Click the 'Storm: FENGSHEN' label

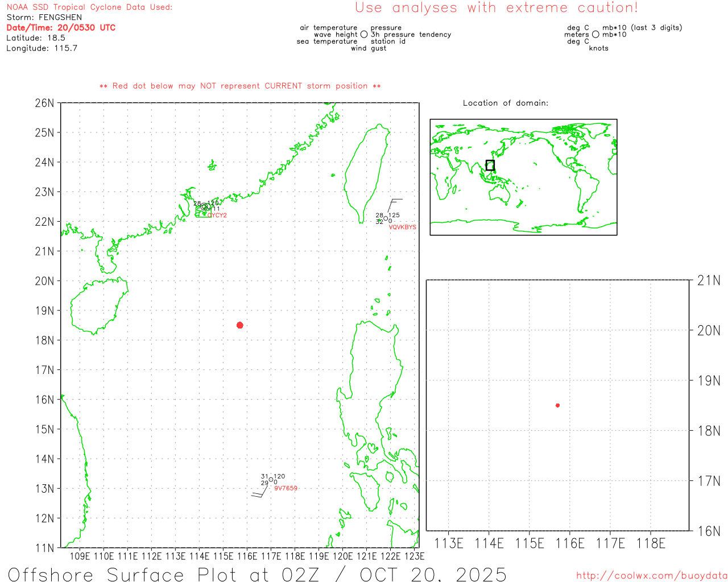(44, 17)
